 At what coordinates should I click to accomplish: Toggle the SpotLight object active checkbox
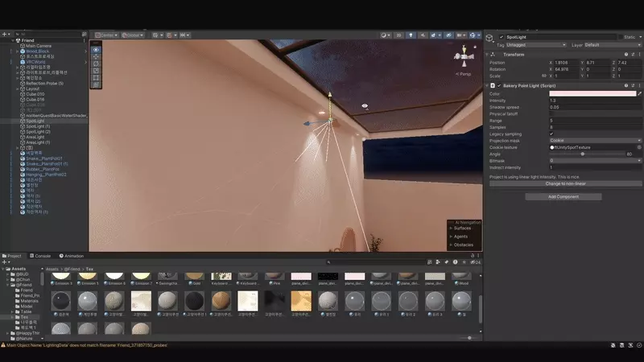pos(501,37)
